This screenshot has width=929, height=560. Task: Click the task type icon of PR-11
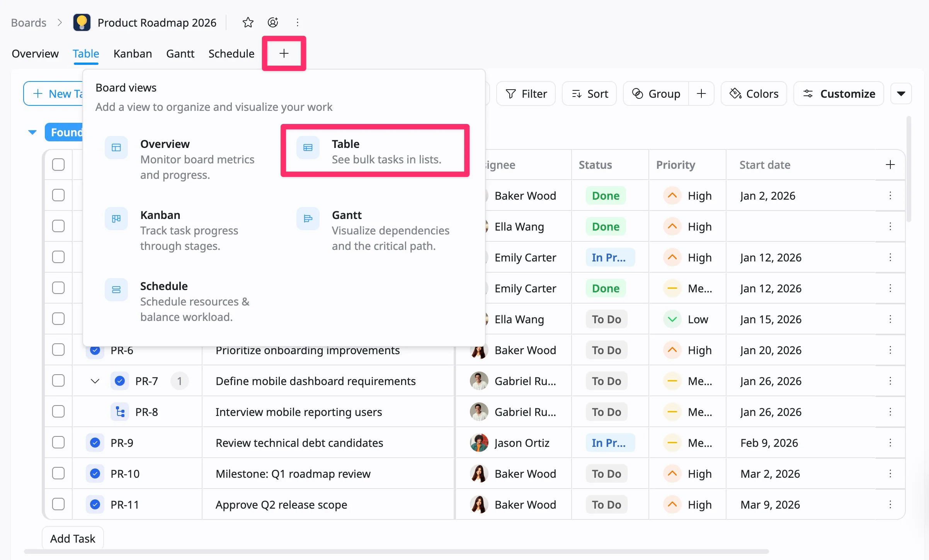point(95,504)
